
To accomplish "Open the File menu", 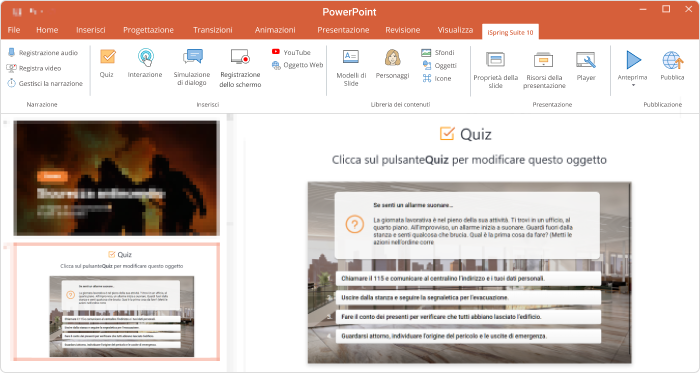I will click(x=14, y=30).
